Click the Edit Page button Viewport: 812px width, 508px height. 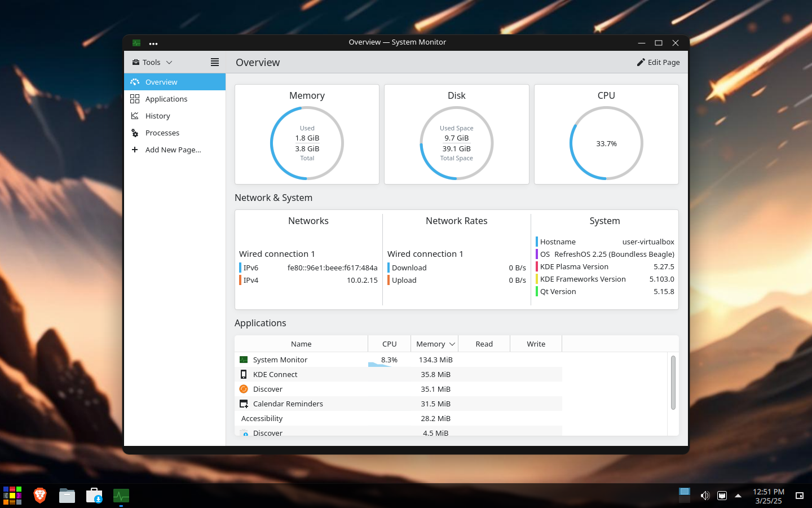[658, 62]
